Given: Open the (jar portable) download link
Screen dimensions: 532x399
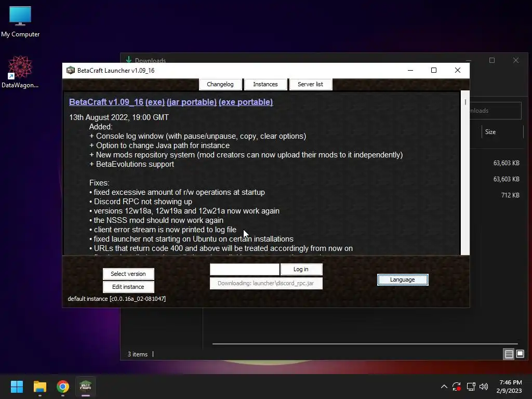Looking at the screenshot, I should [192, 102].
